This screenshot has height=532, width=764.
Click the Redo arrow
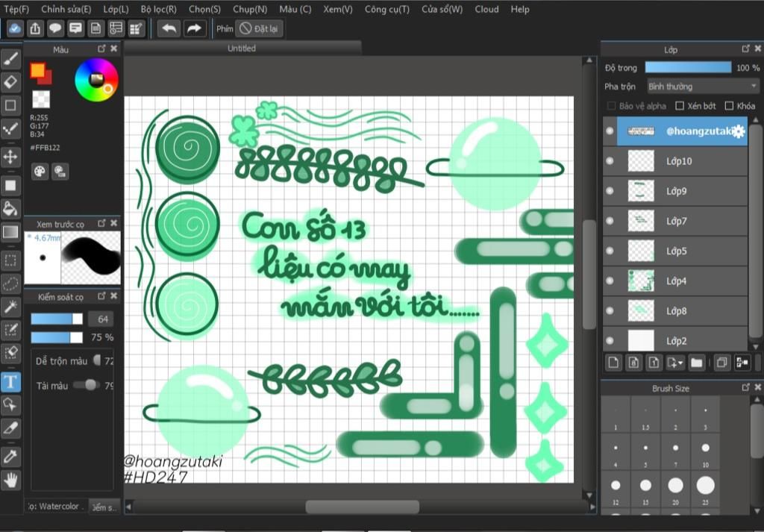pos(195,28)
